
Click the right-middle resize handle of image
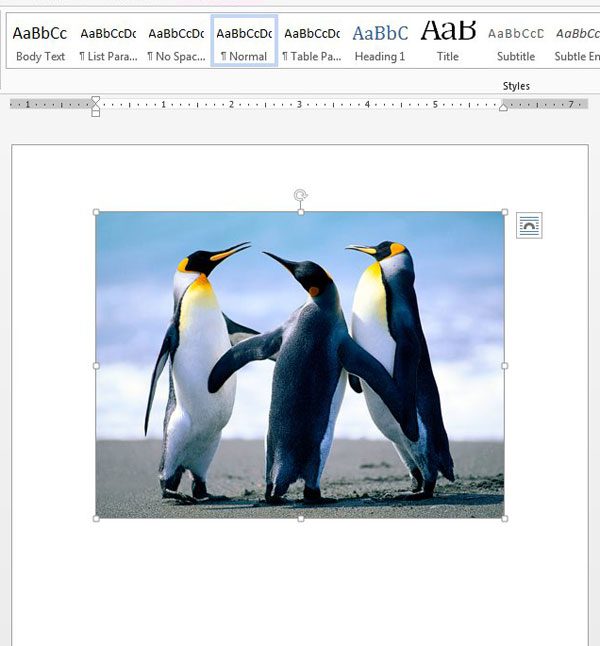pyautogui.click(x=504, y=366)
